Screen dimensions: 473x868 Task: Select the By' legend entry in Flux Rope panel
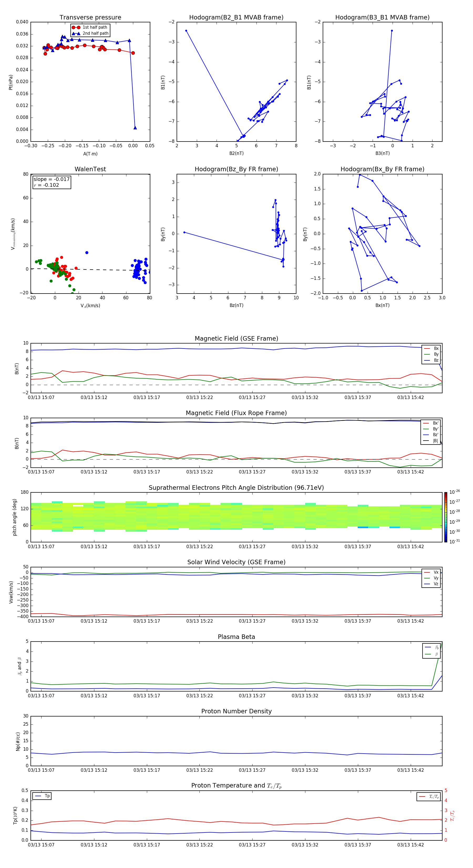coord(431,429)
